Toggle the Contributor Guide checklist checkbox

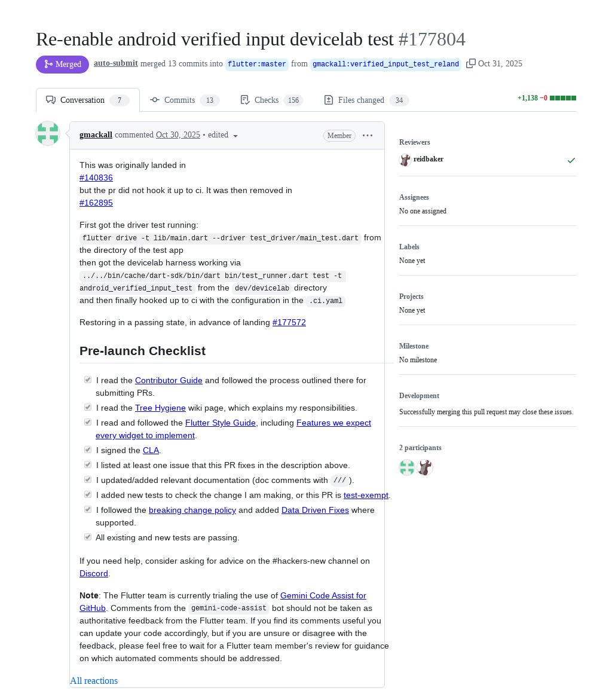(88, 380)
